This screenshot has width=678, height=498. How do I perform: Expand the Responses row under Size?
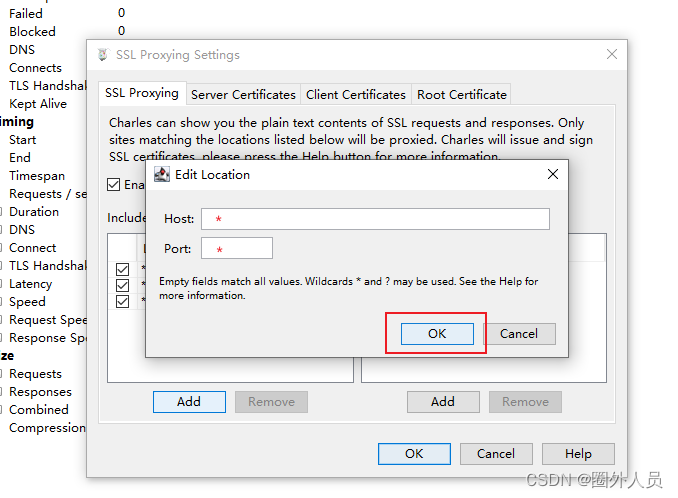(x=1, y=392)
